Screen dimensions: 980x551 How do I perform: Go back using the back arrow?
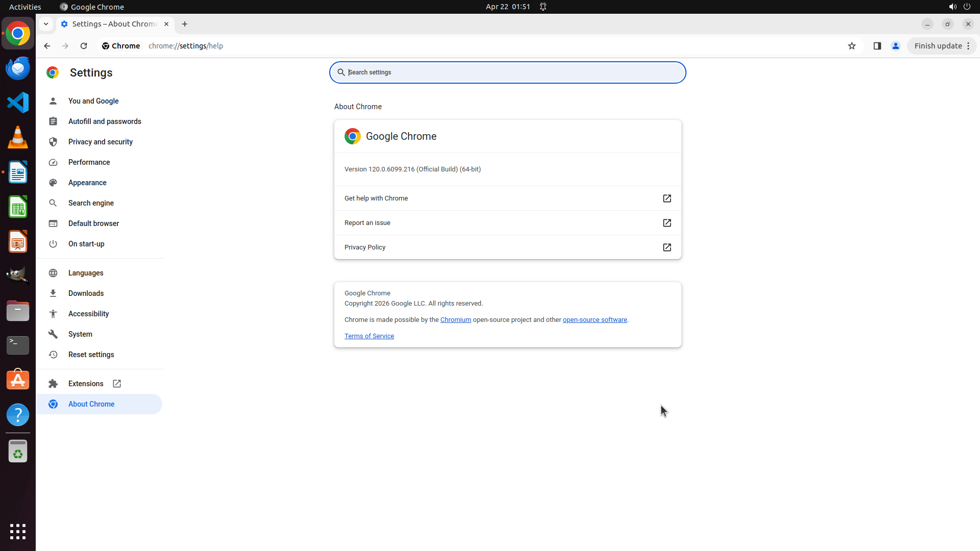(47, 46)
